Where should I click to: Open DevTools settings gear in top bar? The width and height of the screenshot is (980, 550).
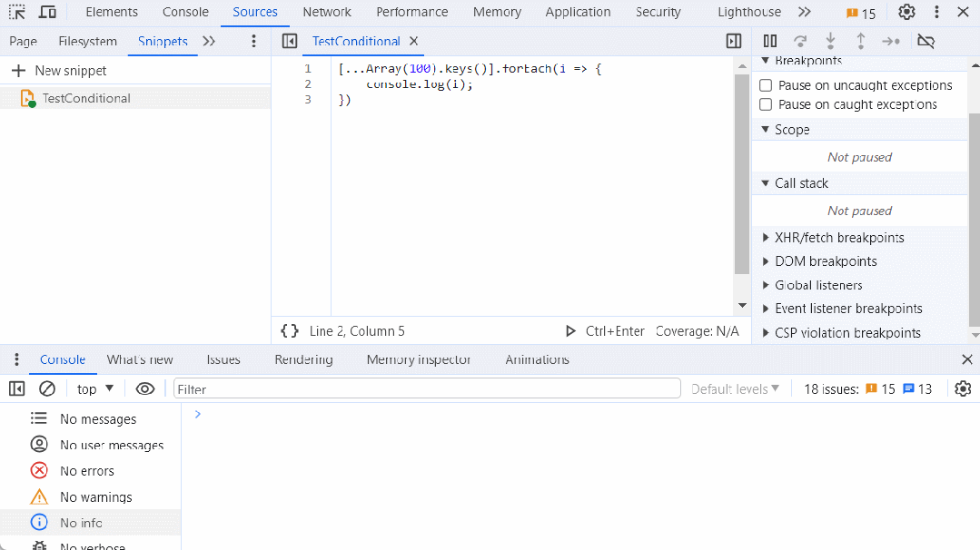coord(906,12)
